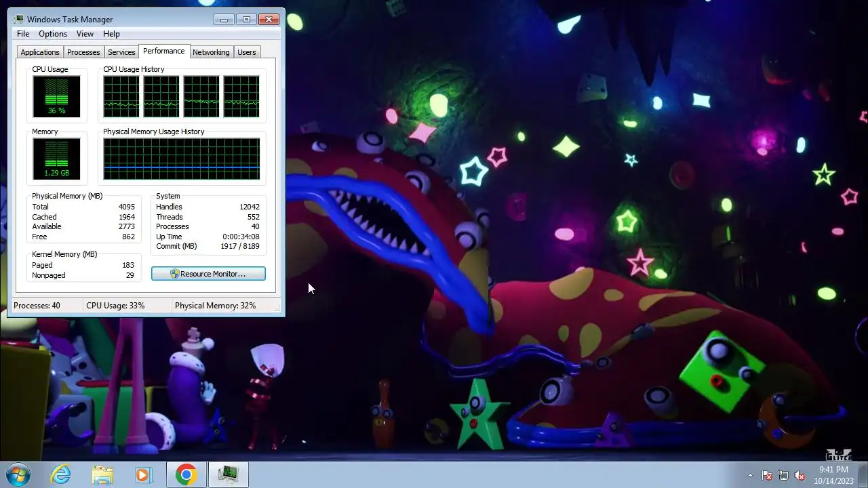Click the Memory 1.29 GB meter
868x488 pixels.
click(x=56, y=159)
